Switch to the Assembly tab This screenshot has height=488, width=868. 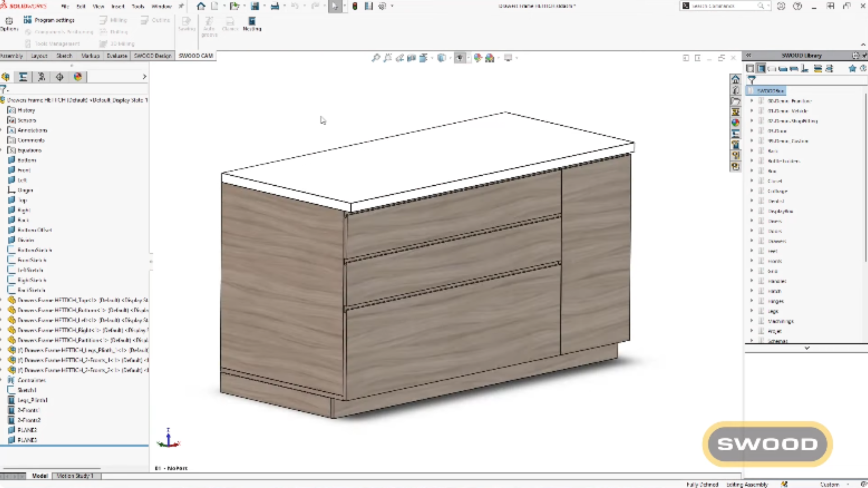(x=11, y=56)
